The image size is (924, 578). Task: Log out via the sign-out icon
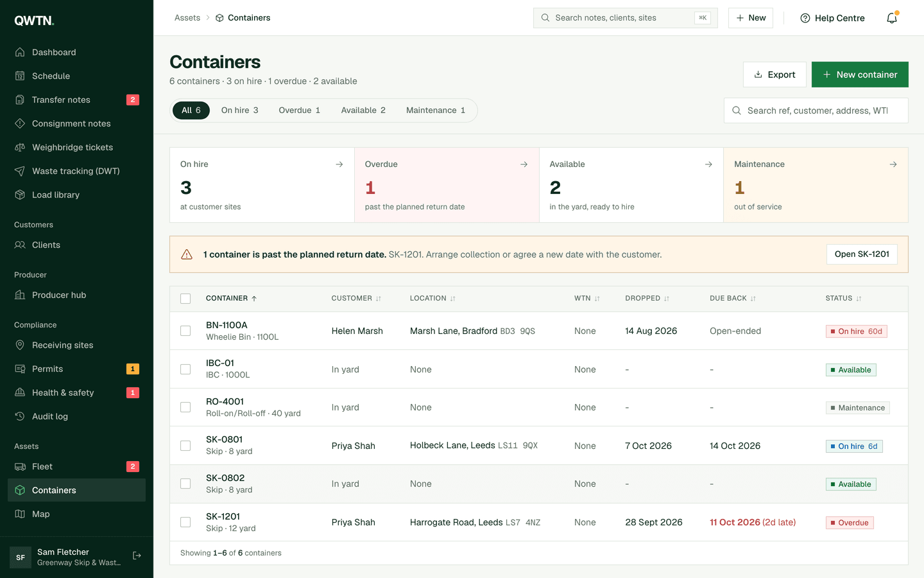click(137, 556)
